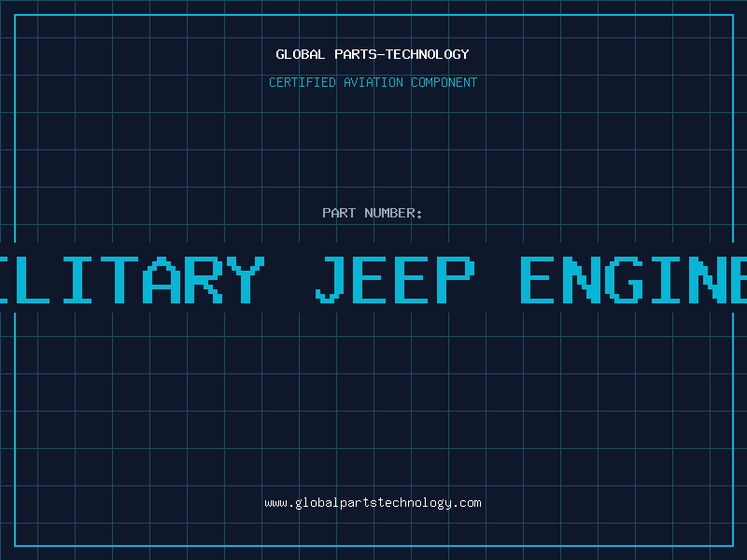
Task: Click the PART NUMBER: label
Action: click(x=373, y=213)
